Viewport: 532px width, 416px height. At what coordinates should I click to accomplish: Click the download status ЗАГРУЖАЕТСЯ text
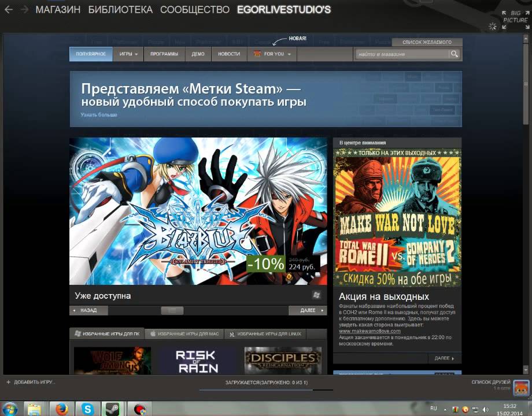(x=267, y=382)
